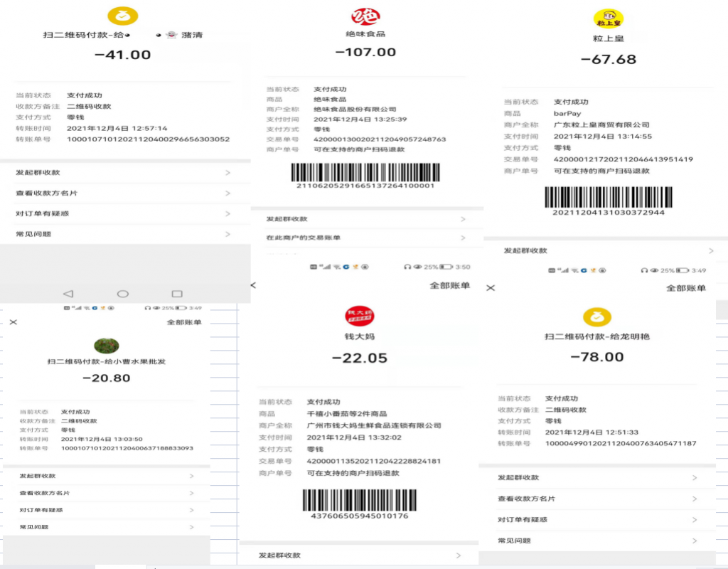Tap the 钱大妈 merchant logo

tap(360, 317)
